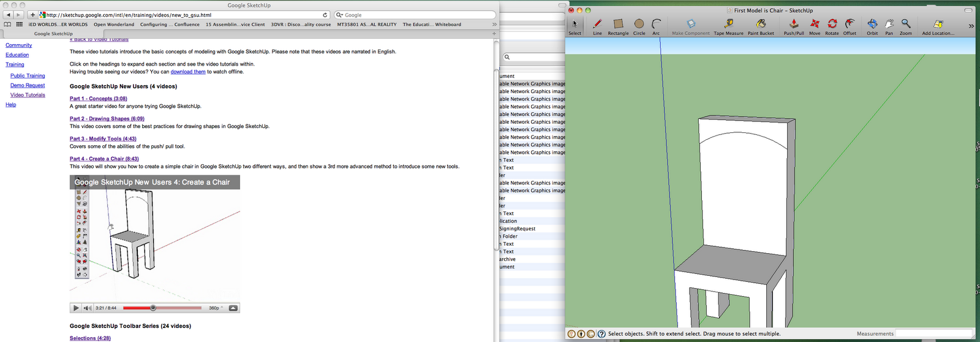Viewport: 980px width, 342px height.
Task: Activate the Arc tool
Action: tap(656, 26)
